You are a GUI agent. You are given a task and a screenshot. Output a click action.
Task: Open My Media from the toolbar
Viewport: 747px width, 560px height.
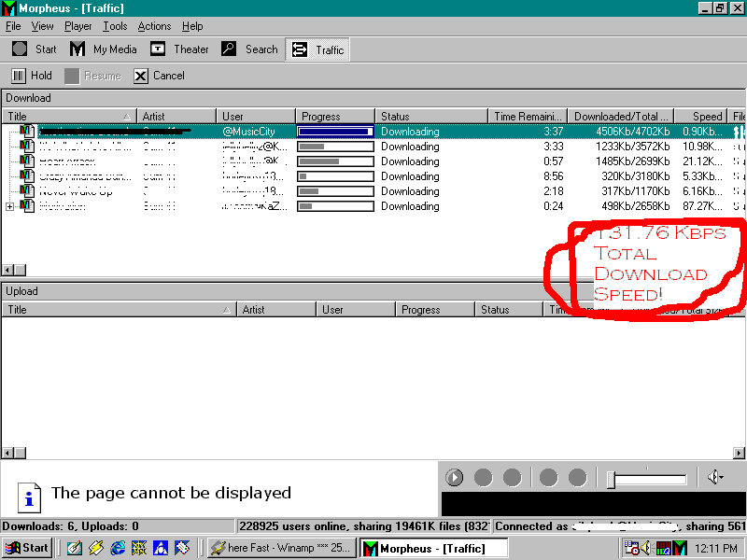pos(103,49)
